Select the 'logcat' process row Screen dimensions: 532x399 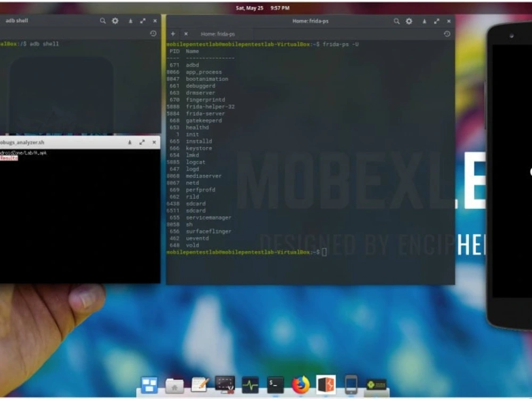186,162
